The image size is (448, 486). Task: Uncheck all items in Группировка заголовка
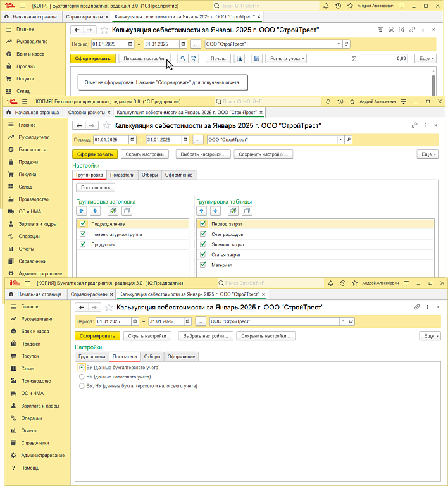pos(127,211)
